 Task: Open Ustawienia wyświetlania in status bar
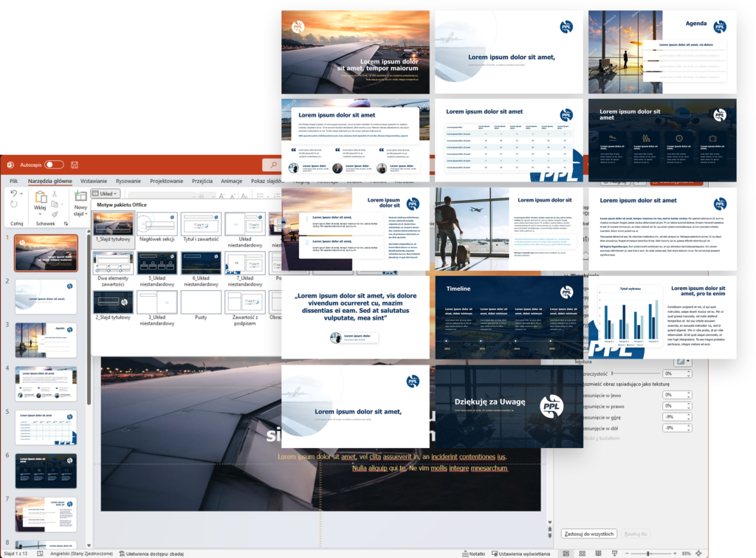click(520, 554)
